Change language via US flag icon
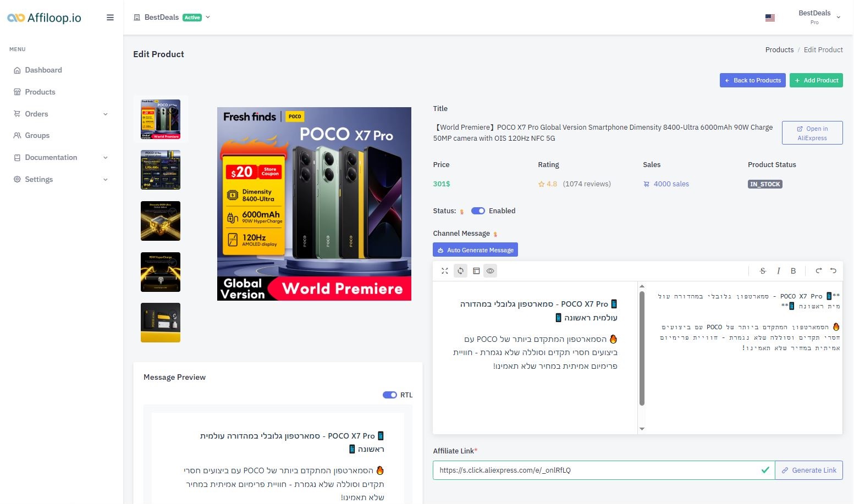This screenshot has width=854, height=504. pos(770,18)
